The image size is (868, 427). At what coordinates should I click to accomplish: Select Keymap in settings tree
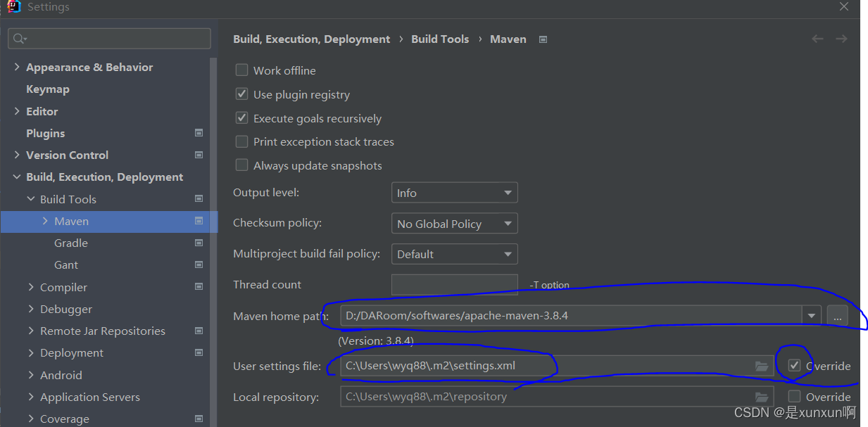(x=48, y=89)
